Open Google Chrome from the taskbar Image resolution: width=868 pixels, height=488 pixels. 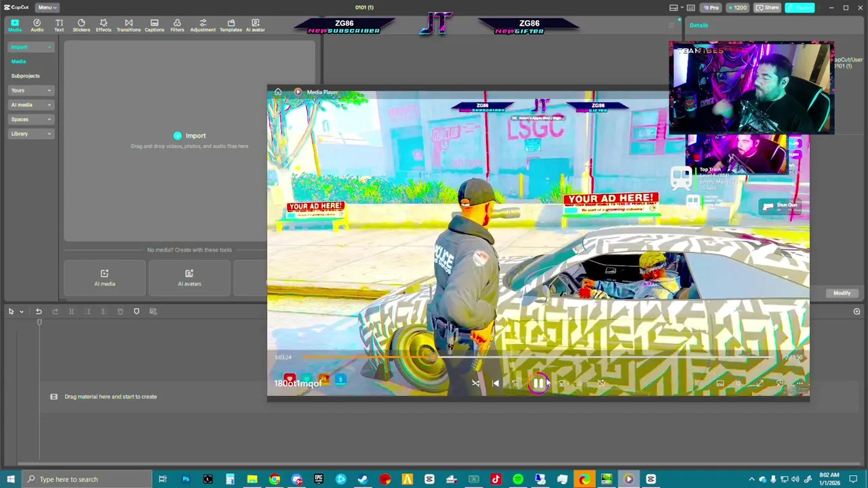(275, 479)
